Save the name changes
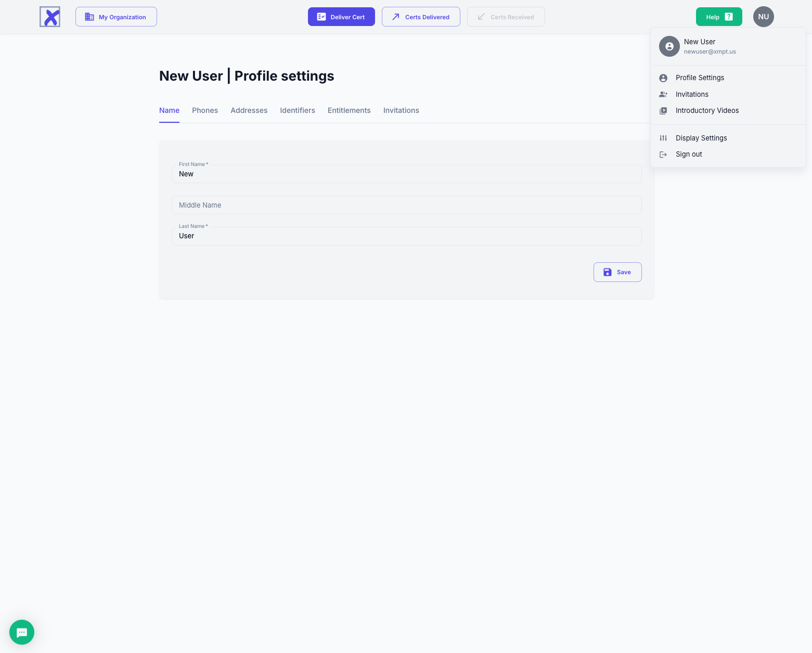 617,272
